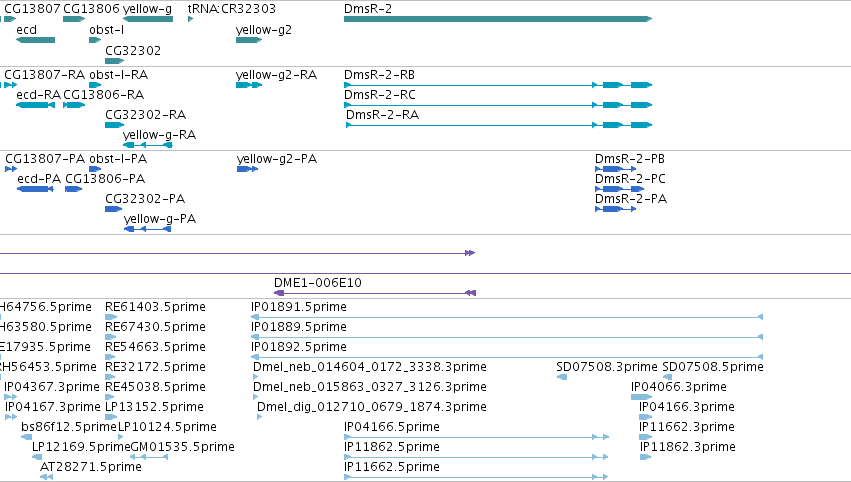Image resolution: width=851 pixels, height=482 pixels.
Task: Select RE61403.5prime EST label
Action: pos(155,307)
